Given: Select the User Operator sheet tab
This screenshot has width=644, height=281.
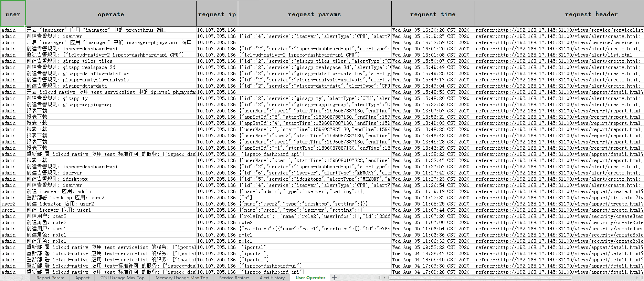Looking at the screenshot, I should 310,278.
